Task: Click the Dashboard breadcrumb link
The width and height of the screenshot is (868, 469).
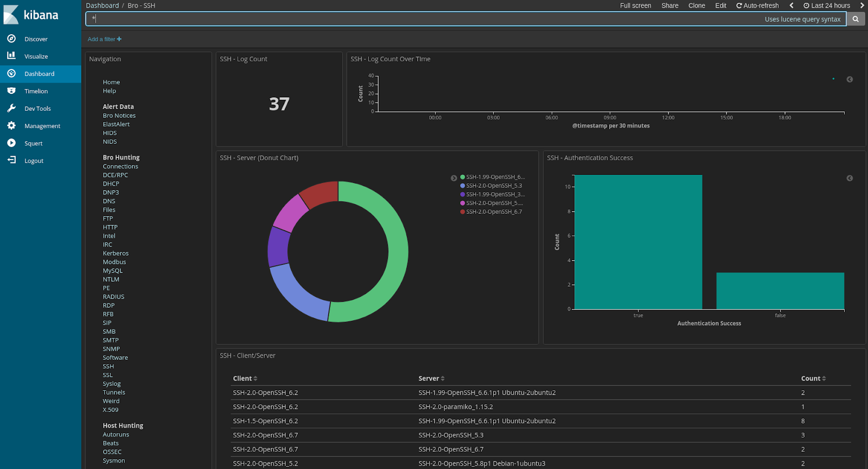Action: pyautogui.click(x=102, y=5)
